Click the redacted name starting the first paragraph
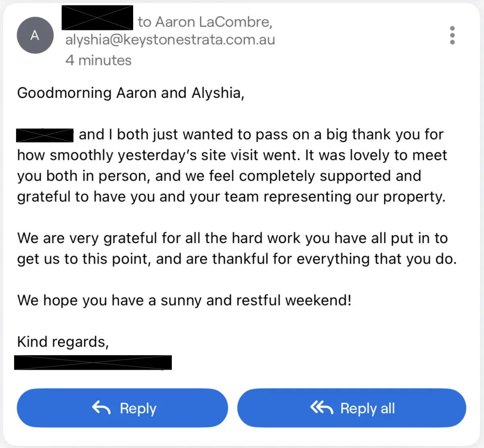Viewport: 484px width, 448px height. click(44, 135)
